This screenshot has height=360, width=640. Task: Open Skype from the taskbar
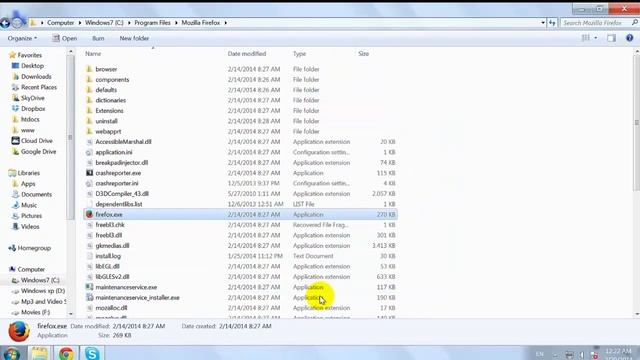tap(92, 353)
